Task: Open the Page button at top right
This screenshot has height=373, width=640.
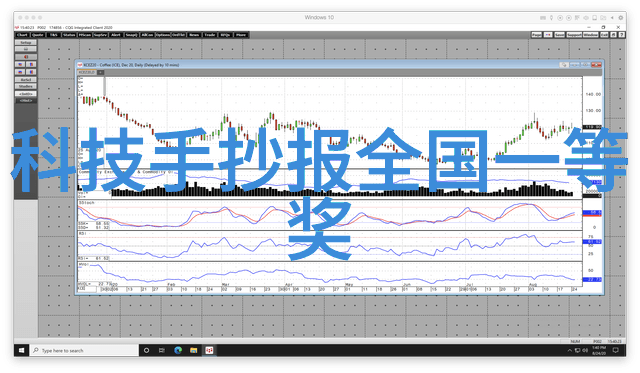Action: pyautogui.click(x=537, y=35)
